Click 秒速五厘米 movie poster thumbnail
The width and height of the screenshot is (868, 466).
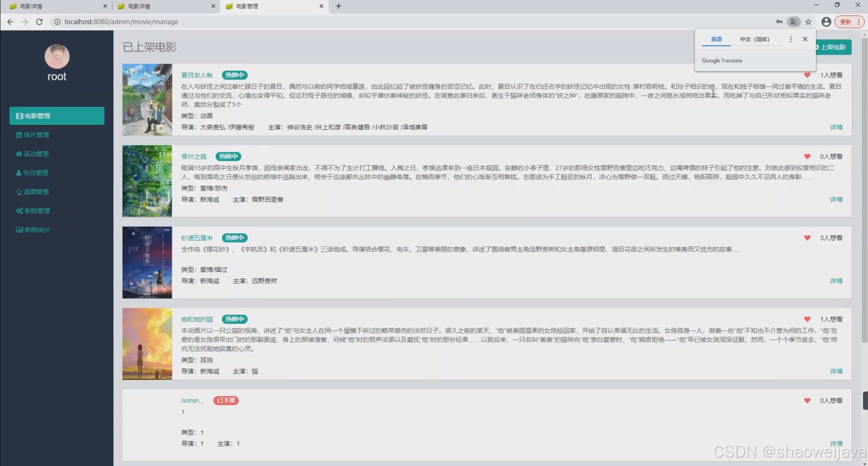pos(147,262)
